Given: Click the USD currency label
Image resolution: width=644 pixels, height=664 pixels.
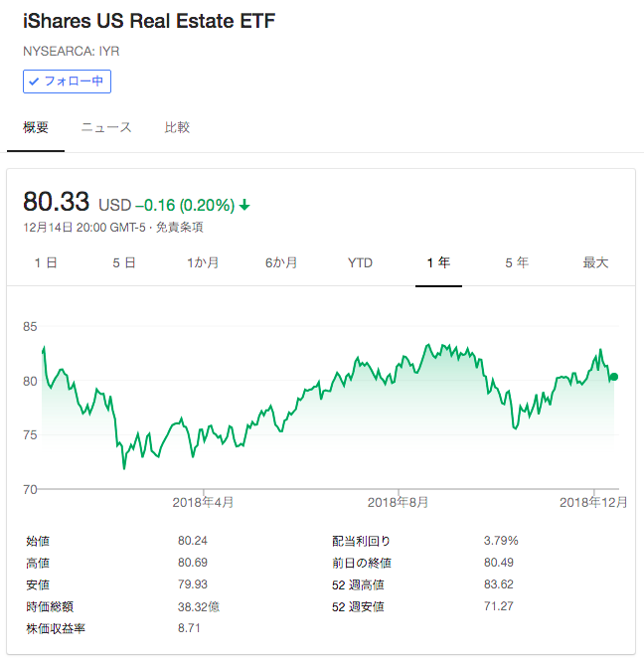Looking at the screenshot, I should (x=114, y=206).
